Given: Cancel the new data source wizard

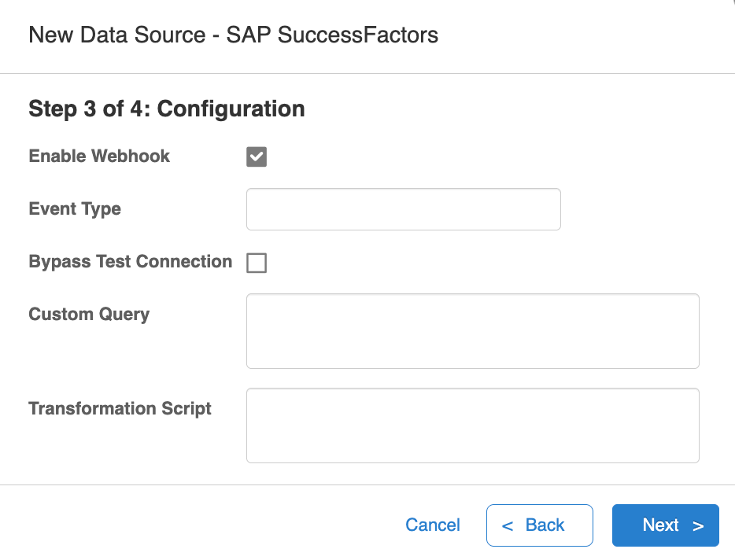Looking at the screenshot, I should 433,525.
